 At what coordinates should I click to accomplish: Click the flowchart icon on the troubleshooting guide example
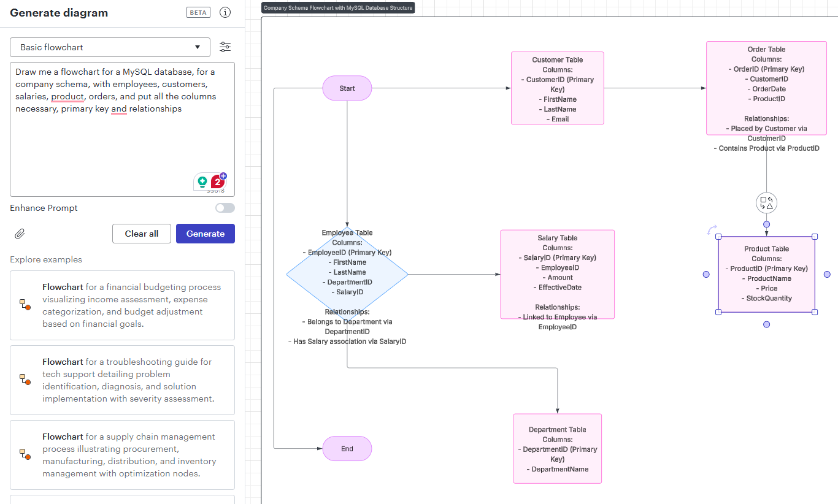coord(25,380)
